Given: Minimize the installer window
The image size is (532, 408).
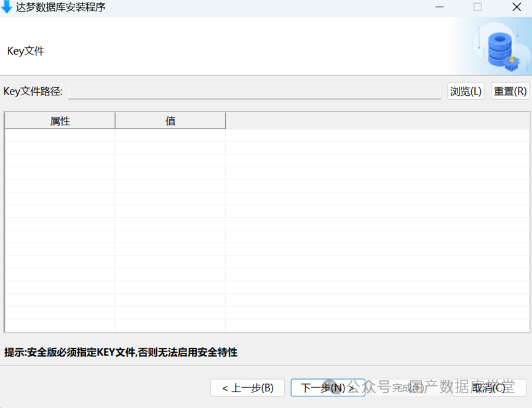Looking at the screenshot, I should click(439, 7).
